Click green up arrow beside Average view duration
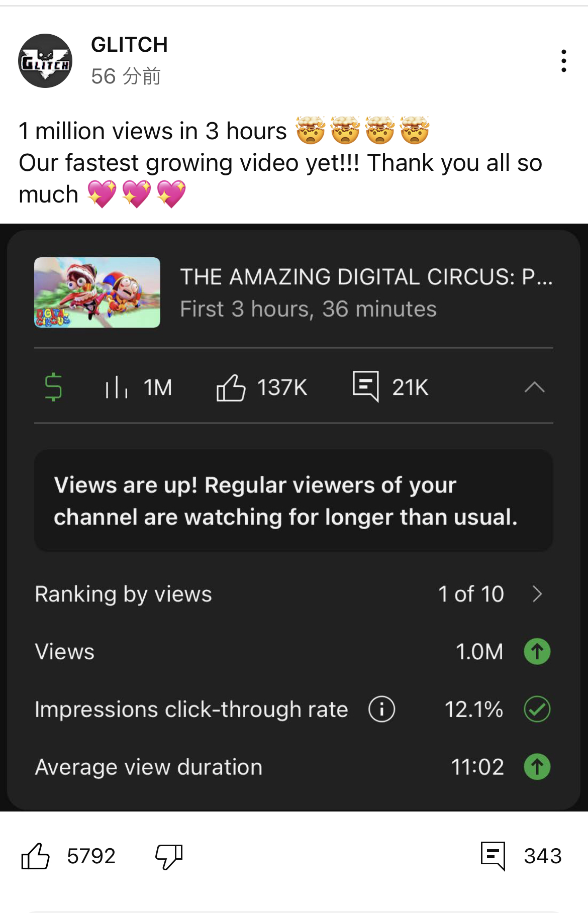Screen dimensions: 588x913 (x=537, y=767)
